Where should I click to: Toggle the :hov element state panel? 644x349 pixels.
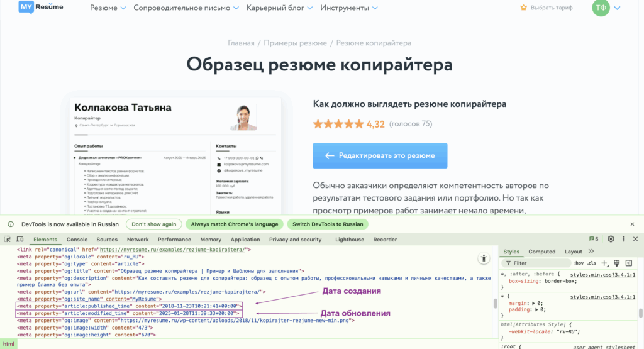coord(579,263)
